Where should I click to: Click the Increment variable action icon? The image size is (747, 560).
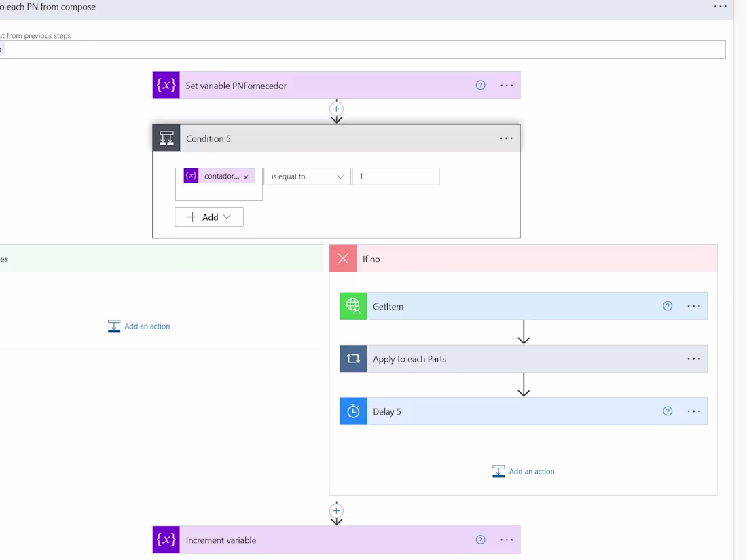[166, 539]
